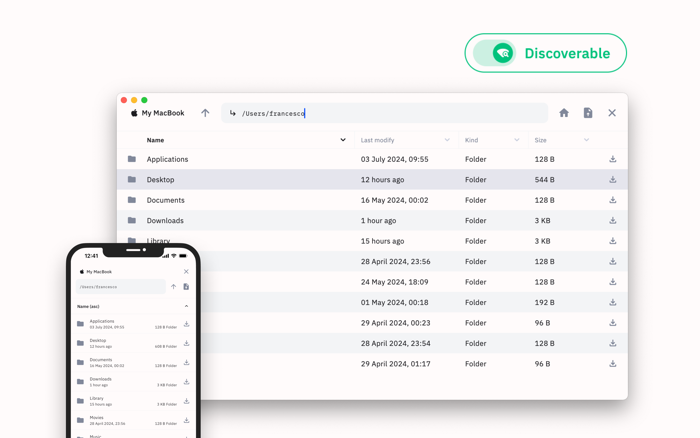Toggle the Discoverable switch

494,53
